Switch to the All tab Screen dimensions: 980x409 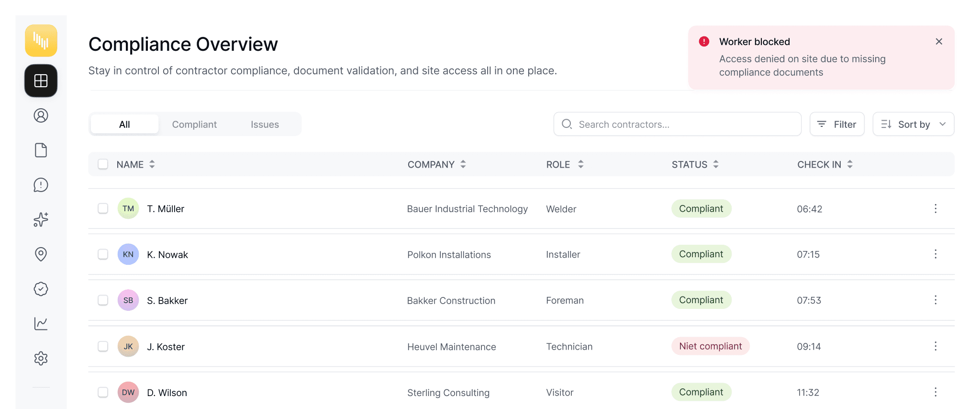(124, 124)
